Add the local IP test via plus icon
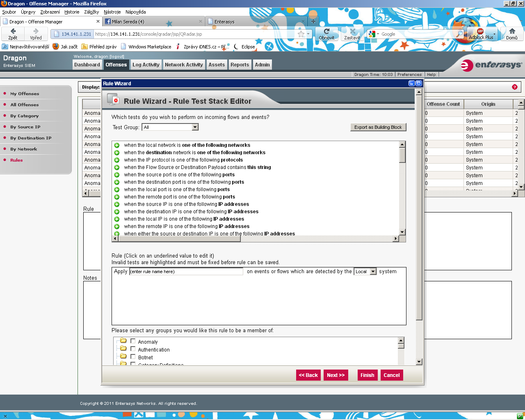 [x=116, y=219]
